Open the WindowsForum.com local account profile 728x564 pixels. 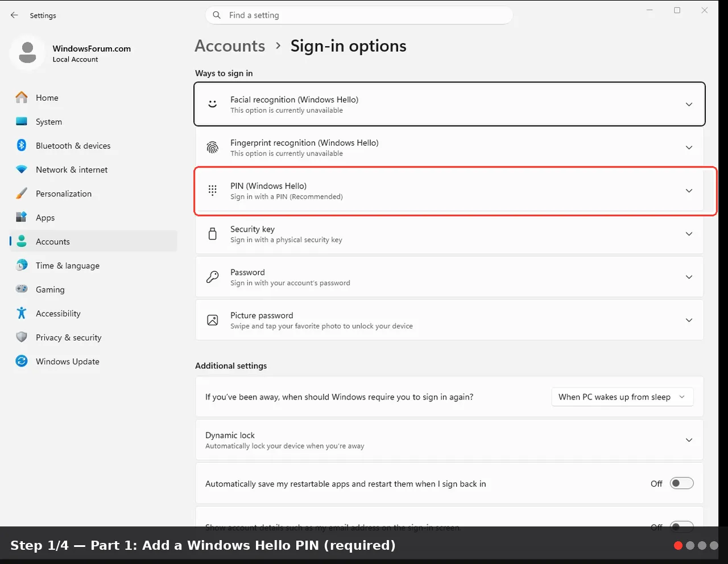pyautogui.click(x=71, y=53)
